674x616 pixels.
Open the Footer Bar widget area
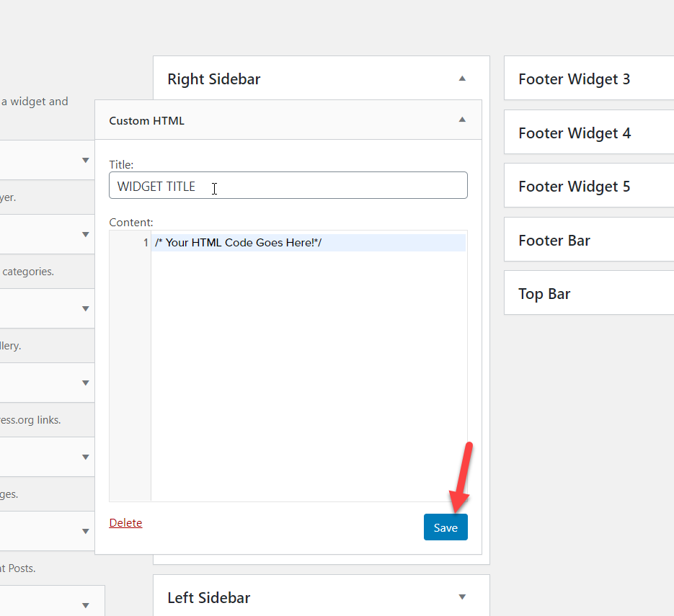click(589, 240)
